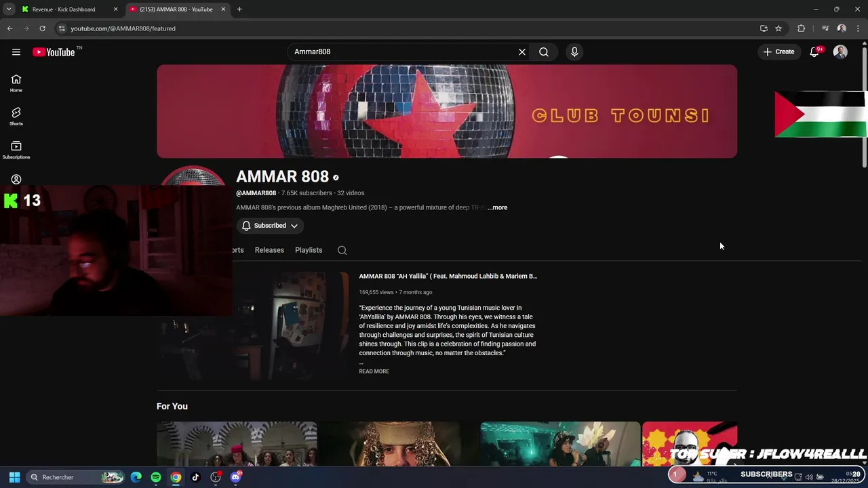Image resolution: width=868 pixels, height=488 pixels.
Task: Open Chrome extensions puzzle icon
Action: [x=802, y=28]
